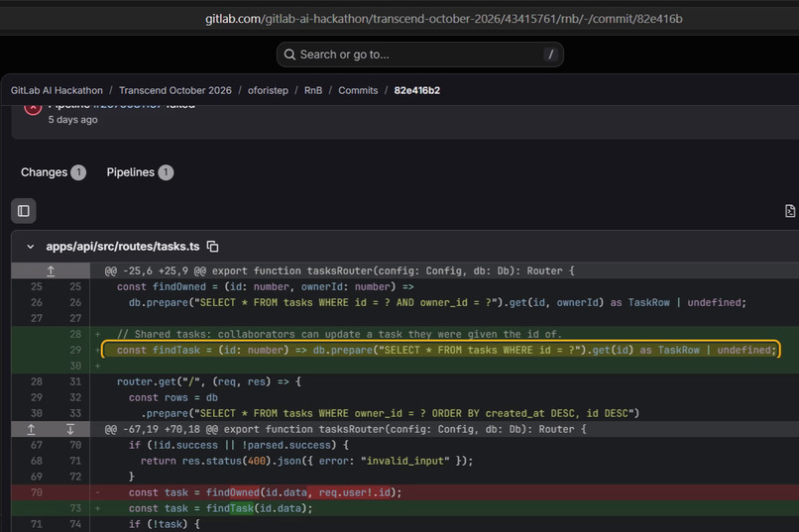
Task: Click the failed pipeline status icon
Action: [x=33, y=108]
